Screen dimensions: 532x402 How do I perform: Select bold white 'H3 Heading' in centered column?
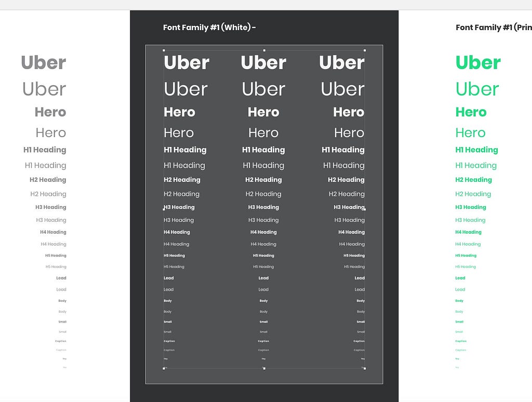click(x=263, y=207)
